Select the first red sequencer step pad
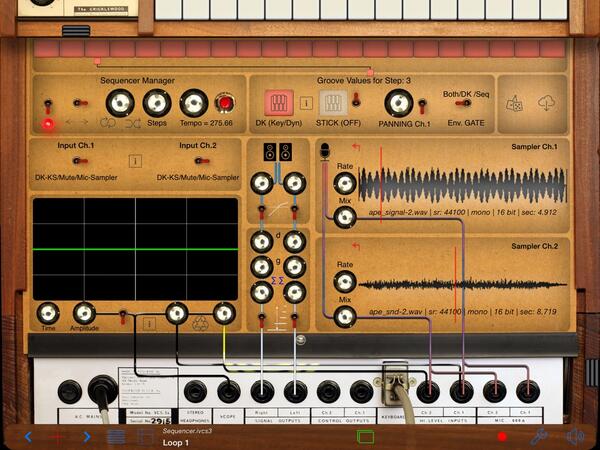The width and height of the screenshot is (600, 450). pyautogui.click(x=47, y=49)
